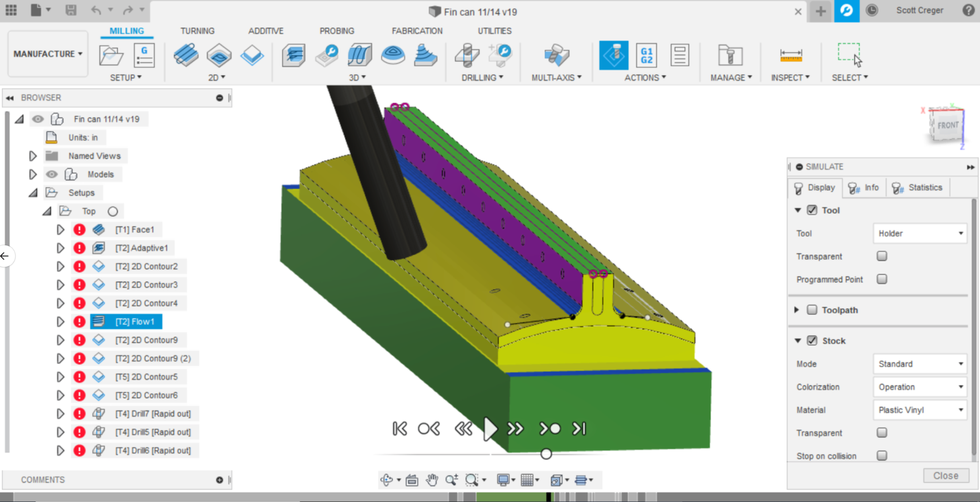
Task: Choose the 2D Pocket toolbar icon
Action: pyautogui.click(x=219, y=55)
